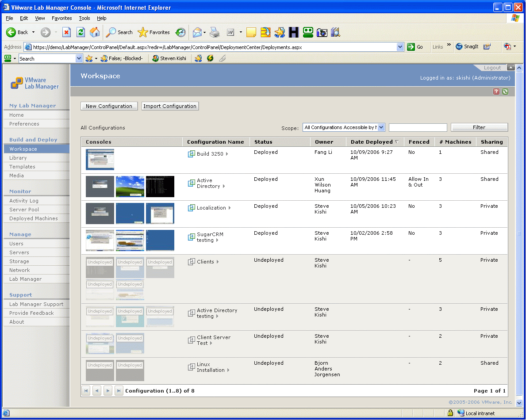Click the green refresh icon beside help
526x420 pixels.
click(505, 92)
